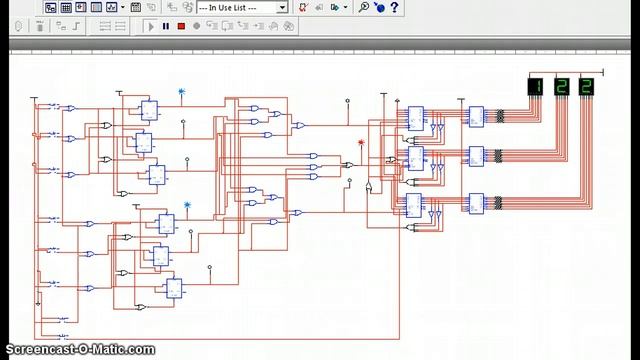
Task: Click the forward annotate to Ultiboard icon
Action: [335, 7]
